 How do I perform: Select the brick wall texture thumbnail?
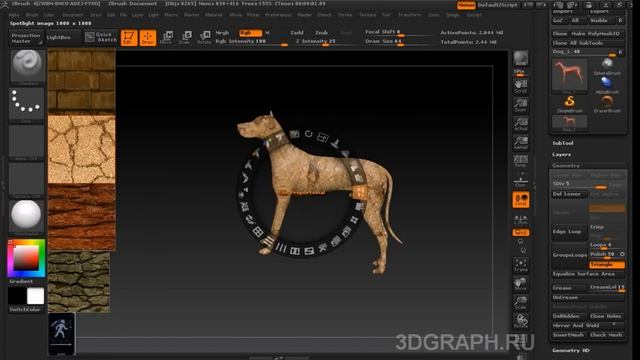[x=82, y=80]
